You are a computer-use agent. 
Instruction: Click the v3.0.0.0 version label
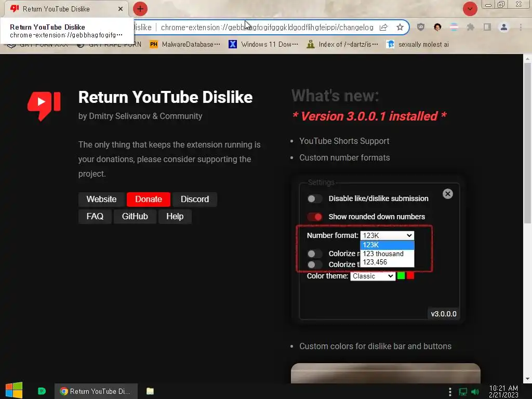444,314
